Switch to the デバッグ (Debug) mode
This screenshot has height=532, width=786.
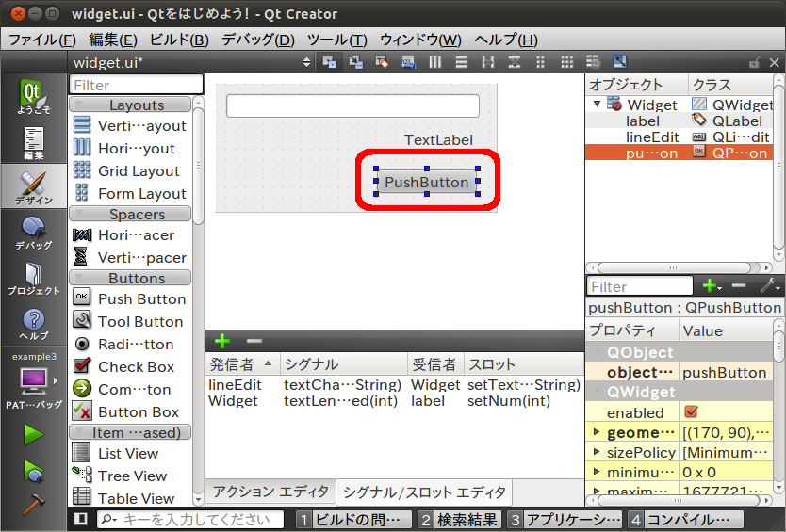point(34,233)
